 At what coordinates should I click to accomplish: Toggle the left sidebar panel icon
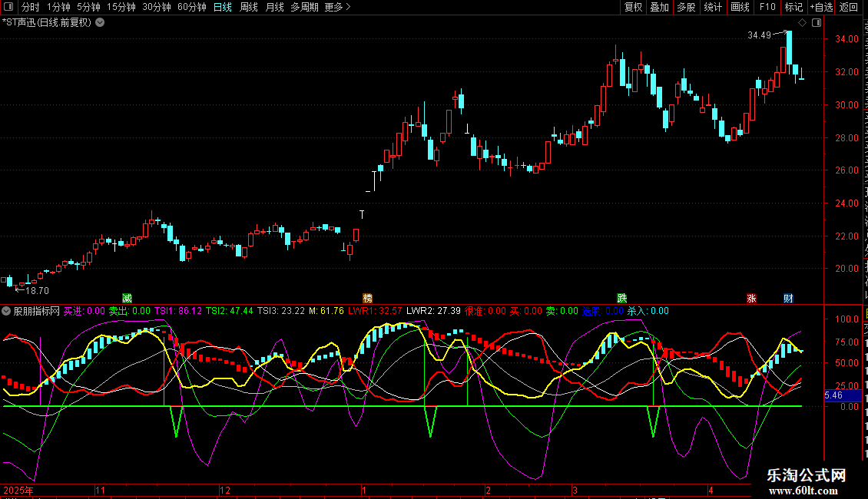tap(8, 7)
